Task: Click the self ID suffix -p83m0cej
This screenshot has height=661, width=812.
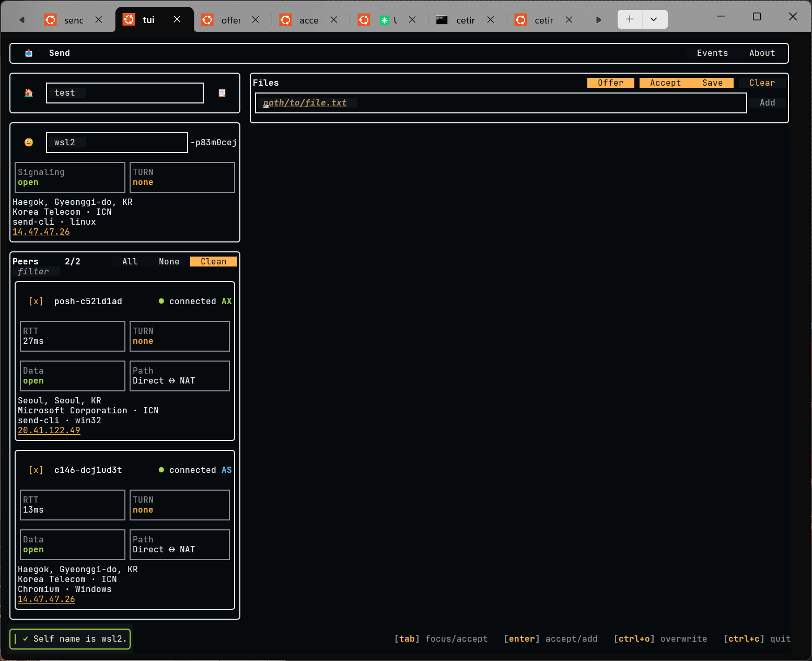Action: (x=214, y=143)
